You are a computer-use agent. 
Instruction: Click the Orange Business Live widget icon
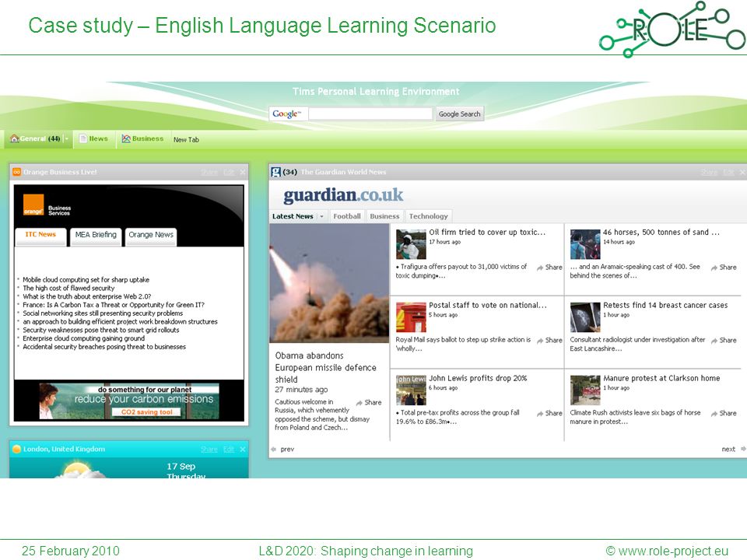point(16,172)
